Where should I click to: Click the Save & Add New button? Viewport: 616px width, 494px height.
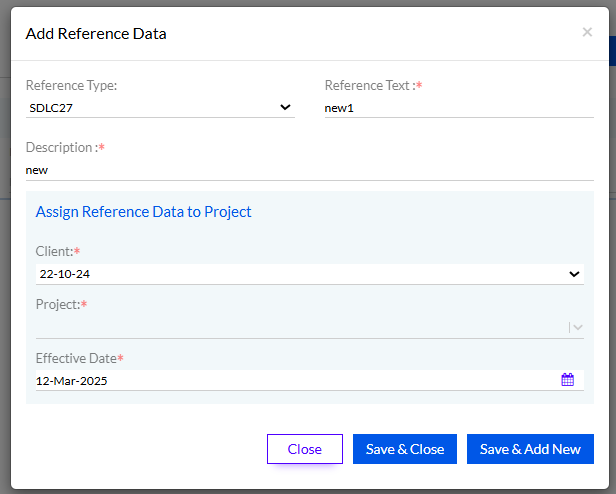pos(530,449)
